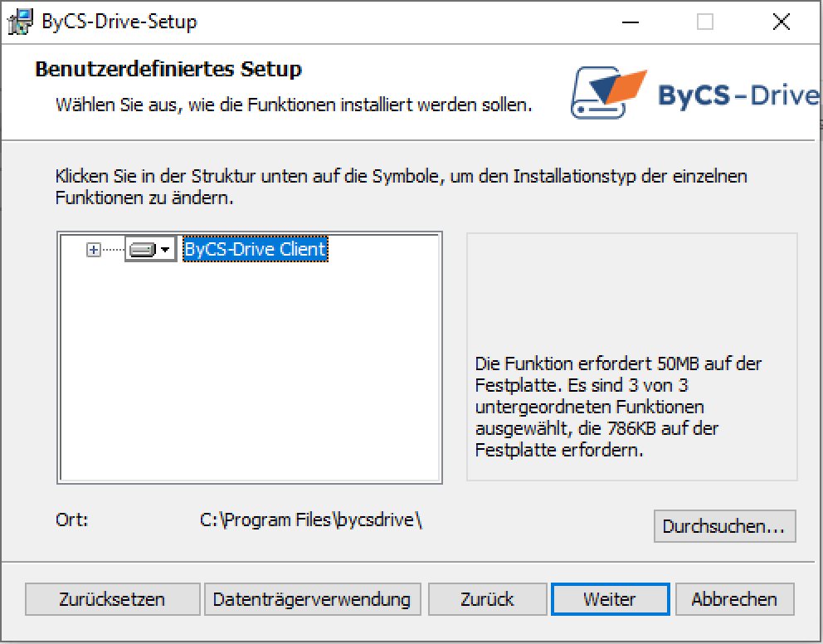The image size is (823, 644).
Task: Click the Zurücksetzen button
Action: [112, 599]
